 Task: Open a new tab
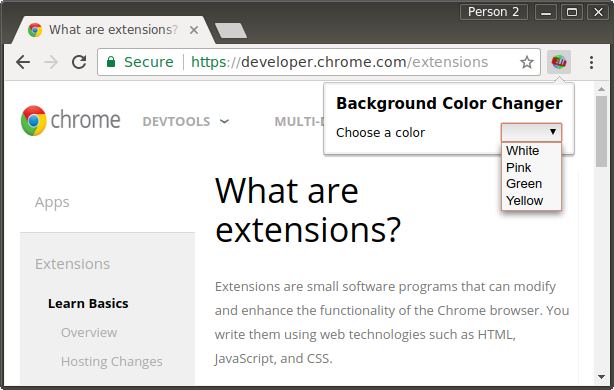231,31
